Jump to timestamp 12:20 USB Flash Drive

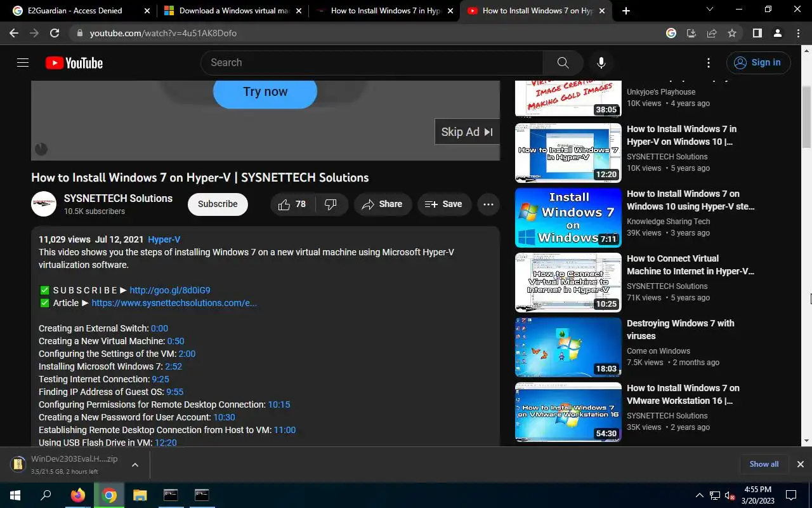pos(166,443)
